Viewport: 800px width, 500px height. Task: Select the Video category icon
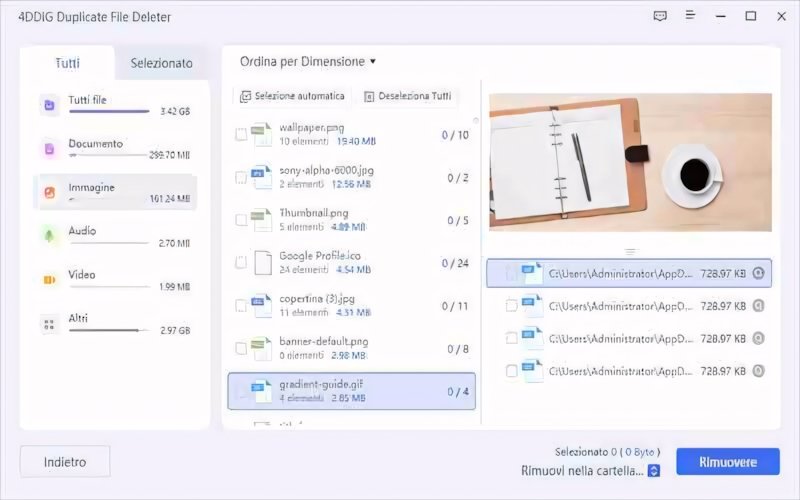49,280
